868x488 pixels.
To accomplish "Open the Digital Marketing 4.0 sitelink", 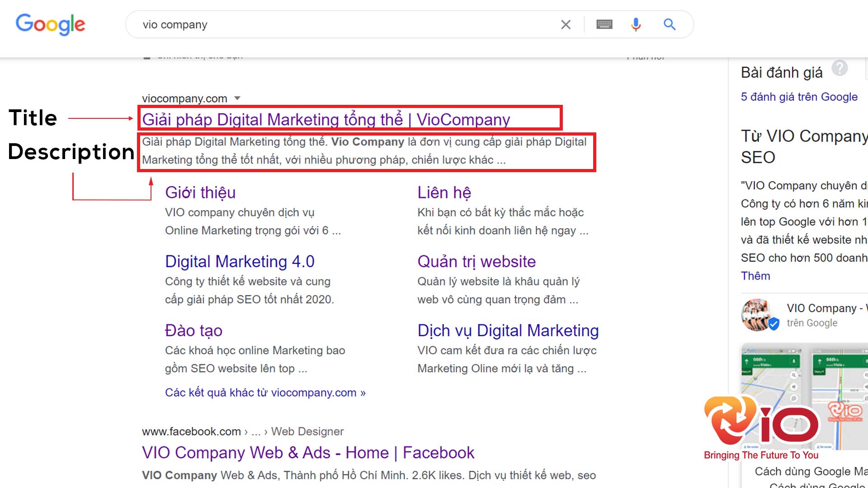I will click(240, 262).
